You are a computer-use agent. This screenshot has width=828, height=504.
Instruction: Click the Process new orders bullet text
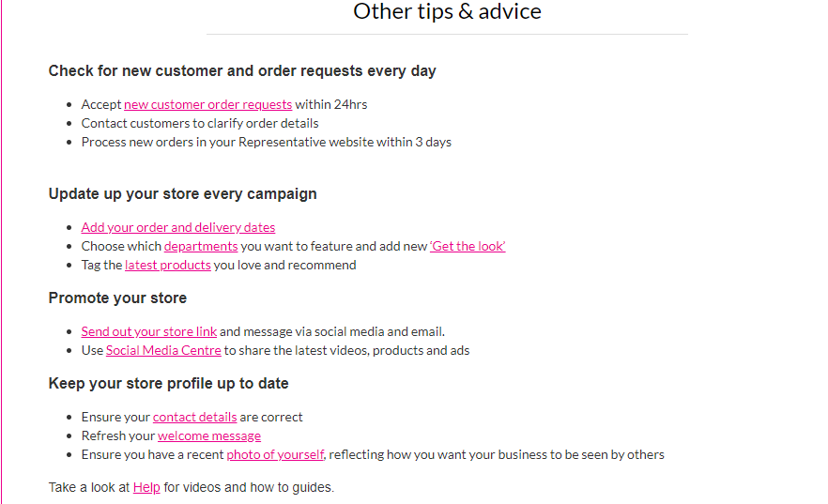click(267, 143)
